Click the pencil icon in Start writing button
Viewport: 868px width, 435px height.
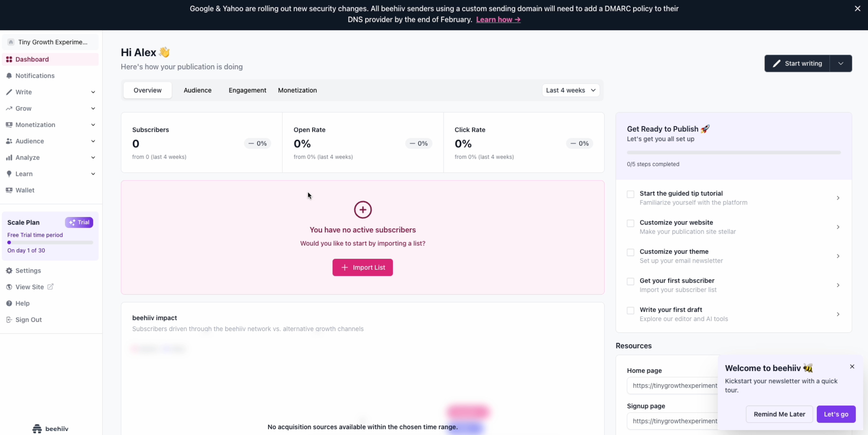click(x=777, y=63)
